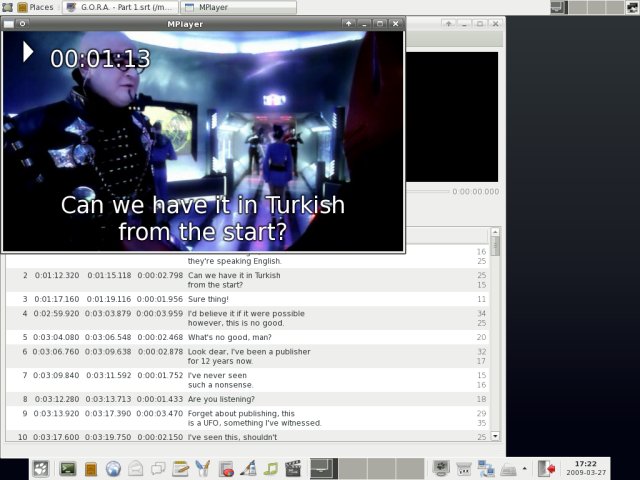Screen dimensions: 640x480
Task: Click the subtitle list vertical scrollbar handle
Action: click(495, 246)
